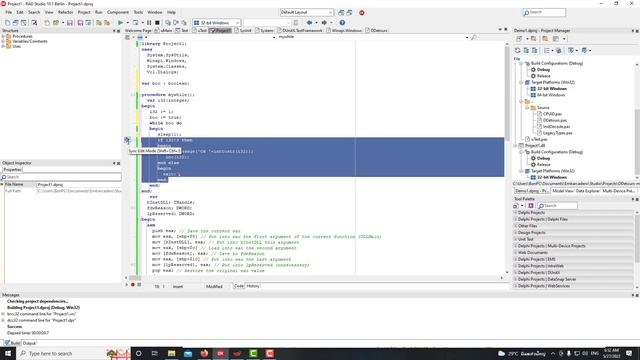Switch to the Welcome Page tab
The height and width of the screenshot is (360, 640).
(138, 31)
